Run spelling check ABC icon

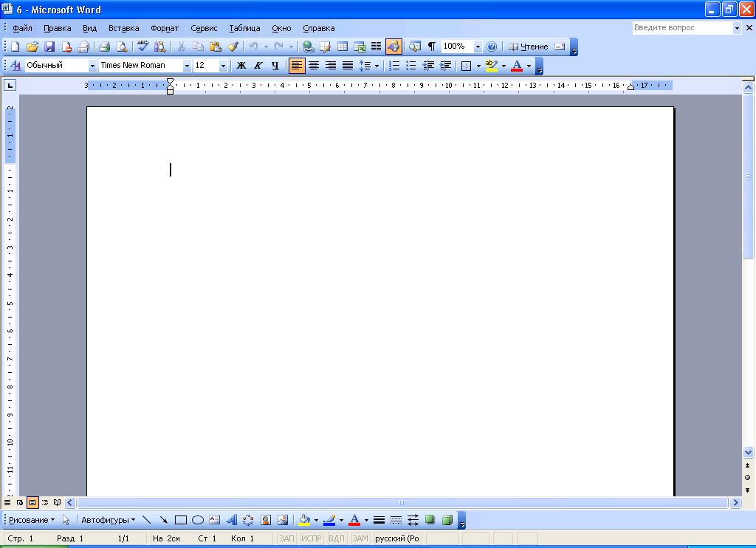point(142,47)
